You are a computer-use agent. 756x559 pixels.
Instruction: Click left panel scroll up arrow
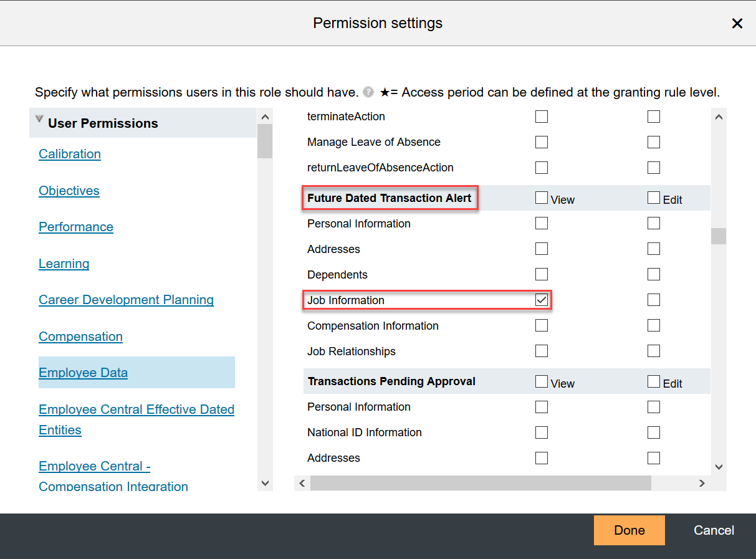[x=265, y=117]
